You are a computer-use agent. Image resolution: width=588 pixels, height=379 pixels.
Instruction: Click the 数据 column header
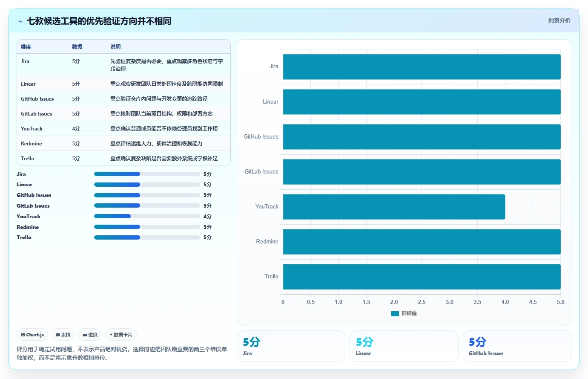coord(77,47)
